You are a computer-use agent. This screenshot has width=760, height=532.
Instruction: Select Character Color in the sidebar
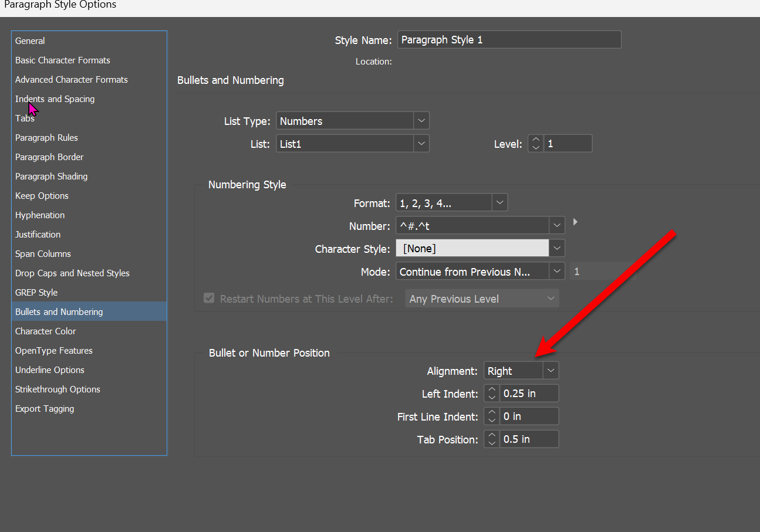point(45,331)
